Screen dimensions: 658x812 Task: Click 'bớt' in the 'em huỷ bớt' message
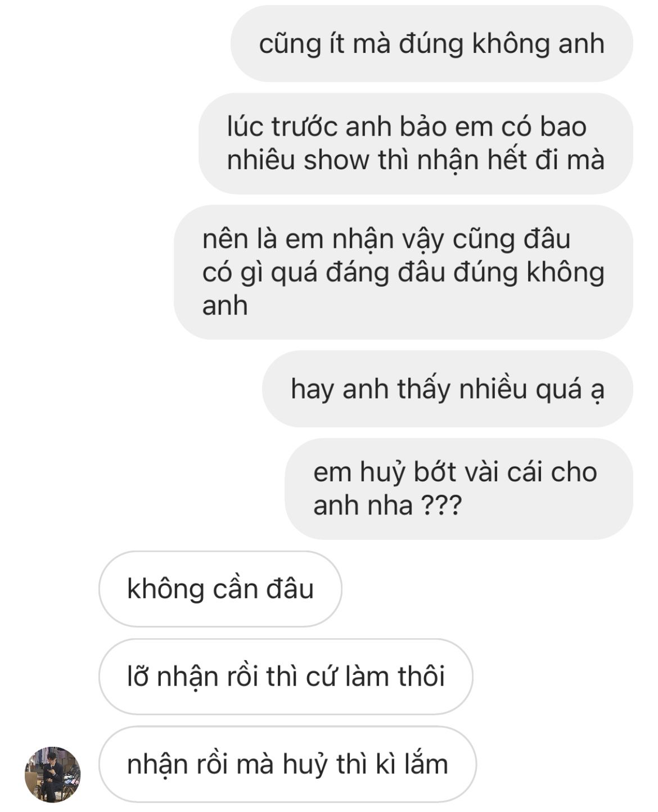pyautogui.click(x=435, y=471)
